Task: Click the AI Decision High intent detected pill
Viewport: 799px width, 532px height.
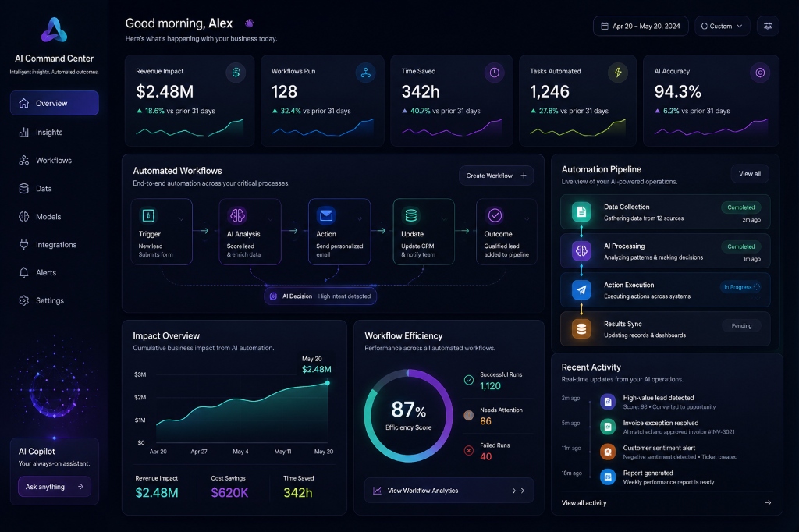Action: click(x=321, y=296)
